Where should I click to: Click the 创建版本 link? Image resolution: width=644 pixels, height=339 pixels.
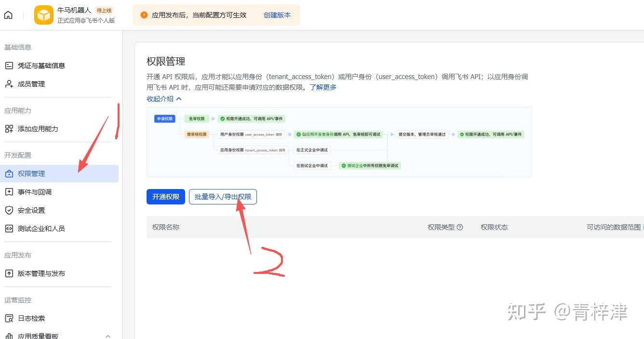277,15
